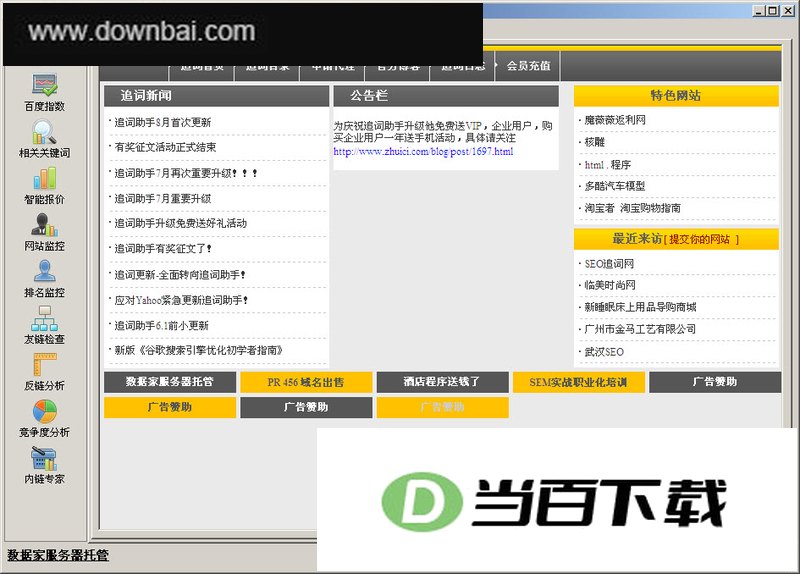Open the 百度指数 tool icon
800x574 pixels.
(44, 85)
